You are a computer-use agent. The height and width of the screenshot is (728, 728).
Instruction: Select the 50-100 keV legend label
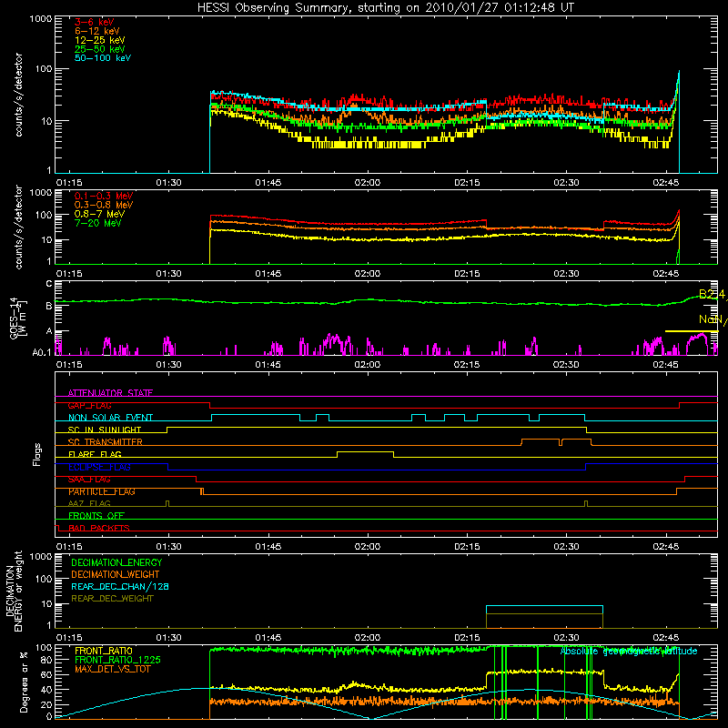(103, 58)
